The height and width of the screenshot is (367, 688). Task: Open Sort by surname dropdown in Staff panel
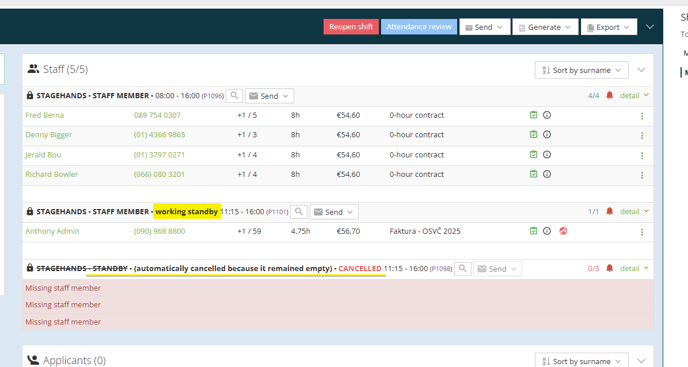click(x=581, y=70)
